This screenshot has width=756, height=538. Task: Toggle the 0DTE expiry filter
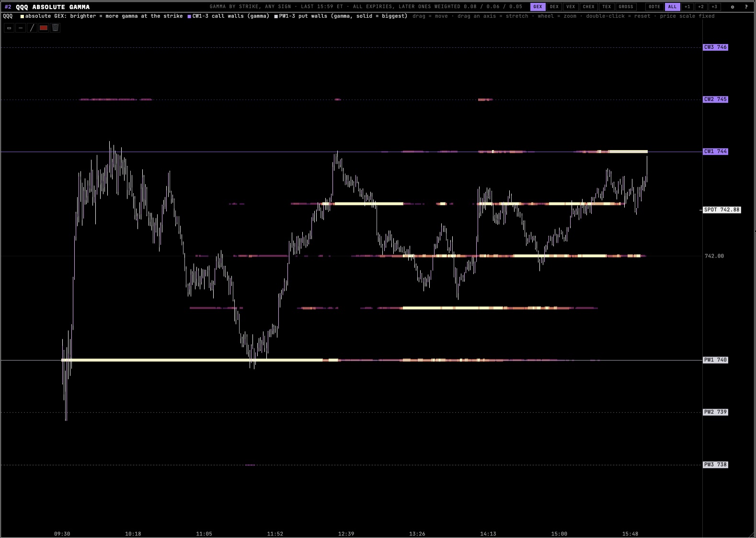(x=654, y=7)
